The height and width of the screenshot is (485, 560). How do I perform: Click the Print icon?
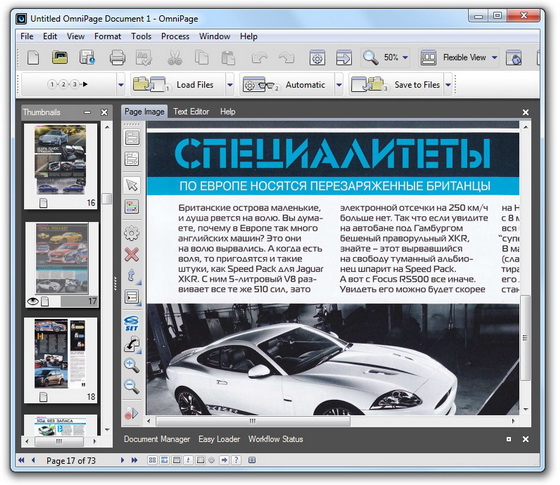117,58
